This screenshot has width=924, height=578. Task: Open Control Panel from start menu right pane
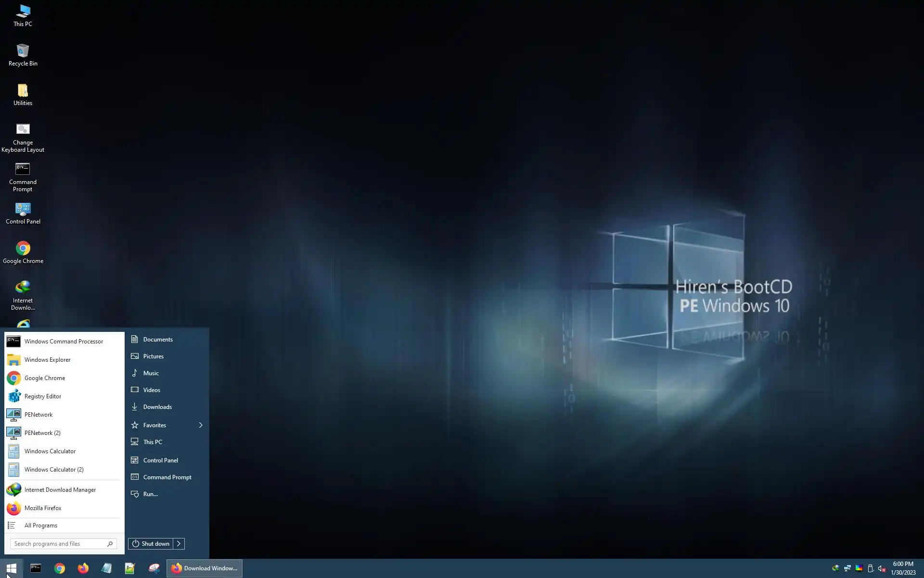[160, 460]
